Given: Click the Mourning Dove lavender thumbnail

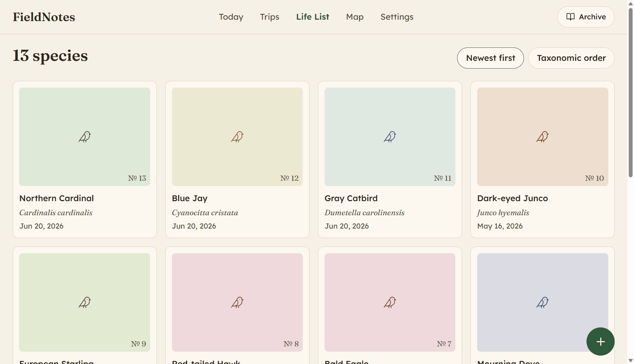Looking at the screenshot, I should [x=543, y=302].
